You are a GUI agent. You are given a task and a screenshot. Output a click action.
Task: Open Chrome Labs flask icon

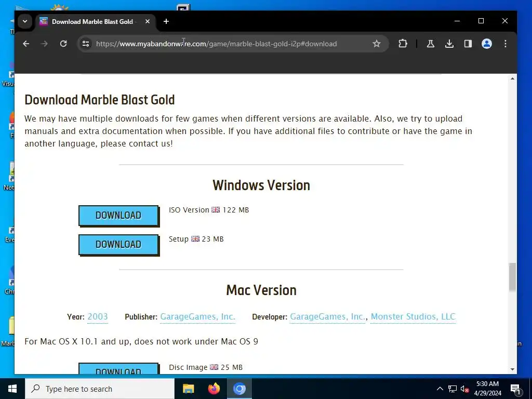[431, 44]
